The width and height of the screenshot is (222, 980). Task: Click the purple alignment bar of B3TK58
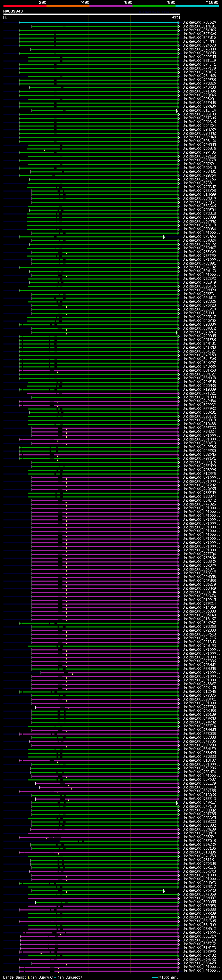(99, 370)
